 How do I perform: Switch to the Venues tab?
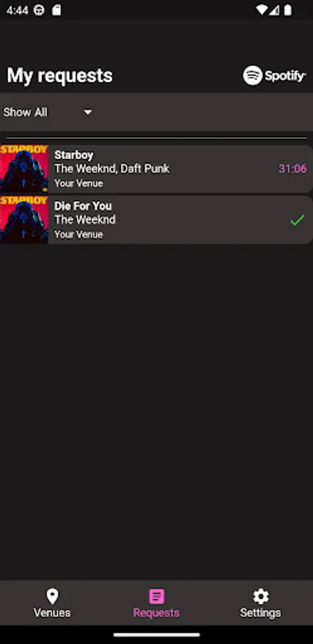pos(52,603)
